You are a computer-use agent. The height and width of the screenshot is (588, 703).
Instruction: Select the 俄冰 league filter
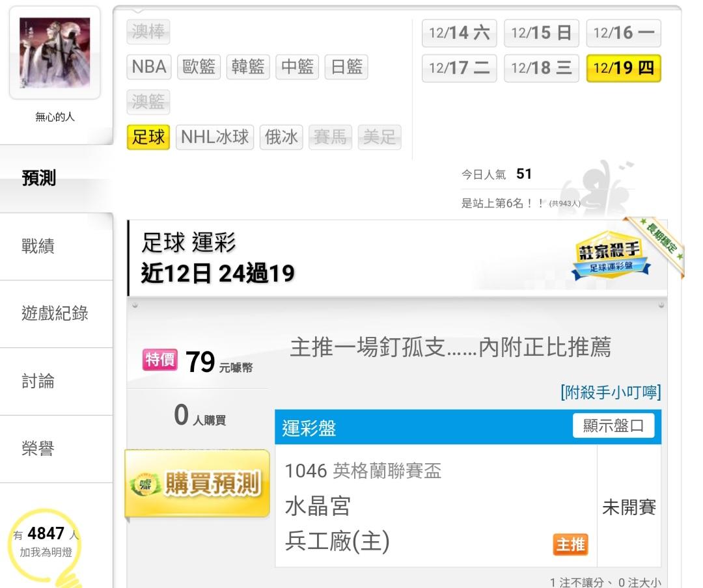[281, 137]
